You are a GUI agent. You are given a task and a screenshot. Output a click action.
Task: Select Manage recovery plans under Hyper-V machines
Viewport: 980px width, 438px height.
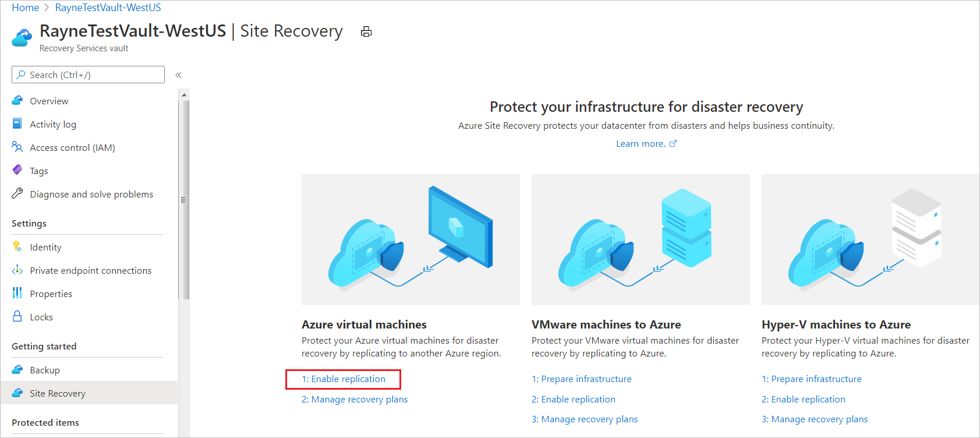point(815,419)
